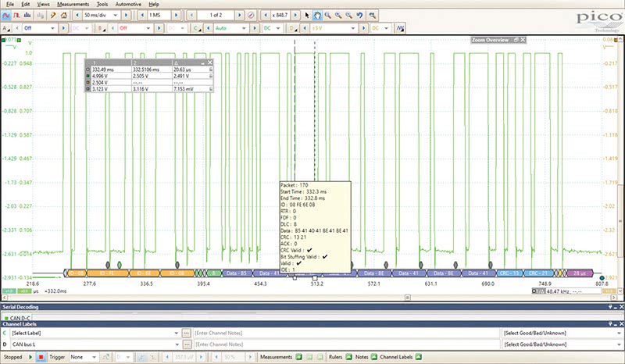Open the Tools menu
The height and width of the screenshot is (364, 625).
pos(102,4)
